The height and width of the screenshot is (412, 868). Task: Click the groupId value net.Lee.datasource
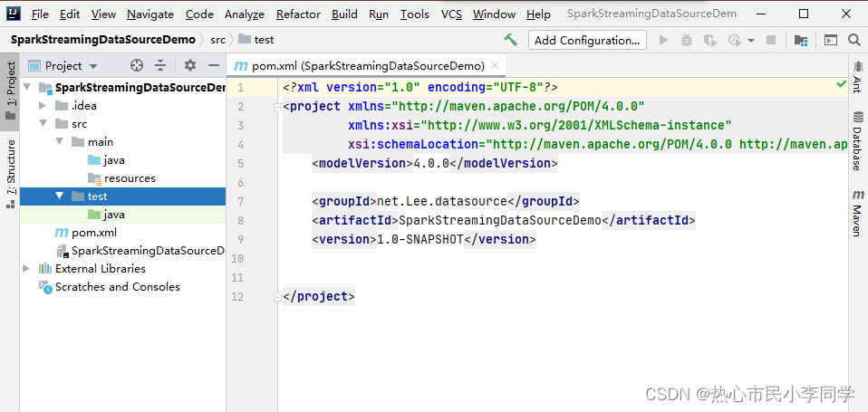[x=442, y=201]
